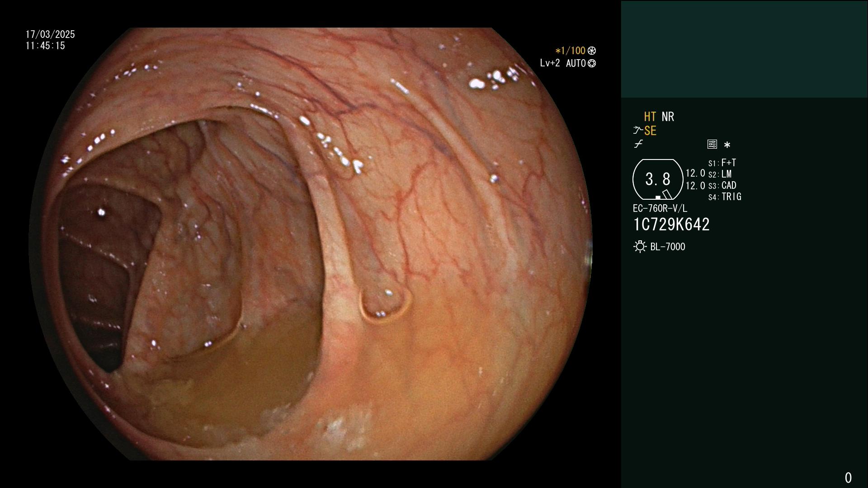Click the S4: TRIG switch assignment
This screenshot has width=868, height=488.
[x=725, y=197]
